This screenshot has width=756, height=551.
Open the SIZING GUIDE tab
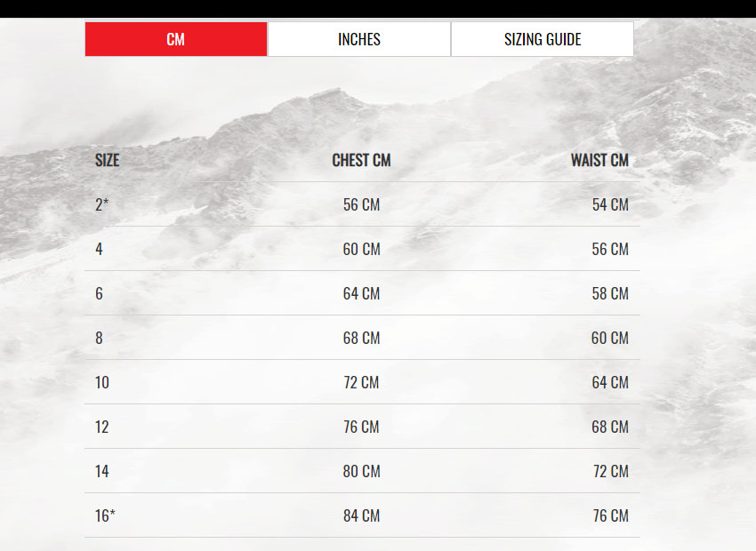pos(543,39)
